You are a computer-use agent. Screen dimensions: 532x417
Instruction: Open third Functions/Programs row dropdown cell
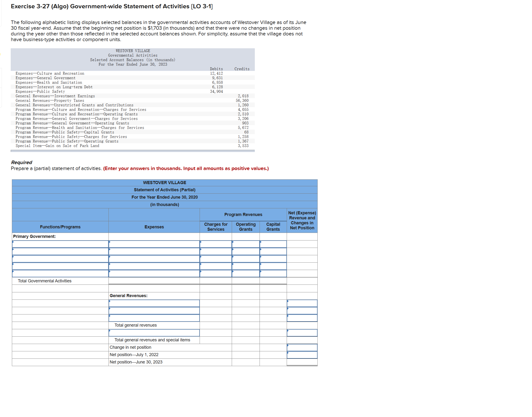[60, 259]
